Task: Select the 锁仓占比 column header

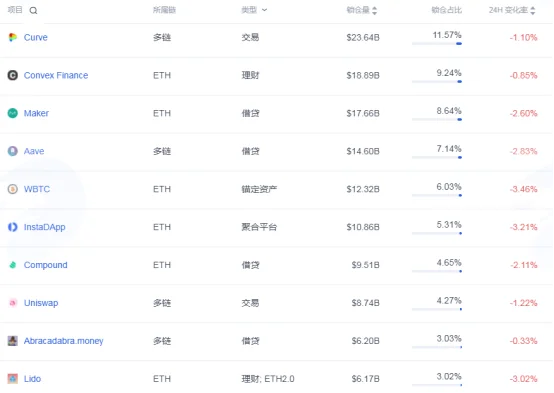Action: pyautogui.click(x=446, y=10)
